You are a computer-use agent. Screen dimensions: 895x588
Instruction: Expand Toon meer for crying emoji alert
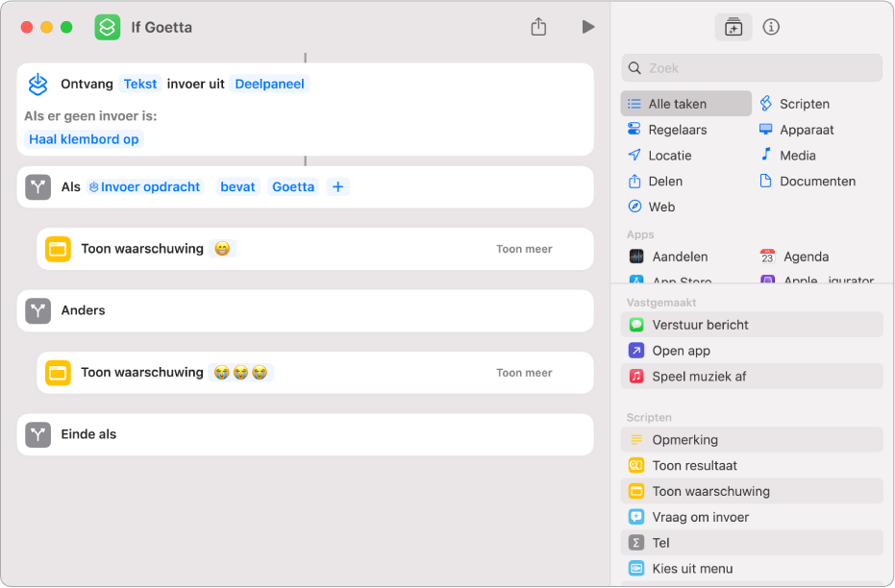tap(524, 373)
